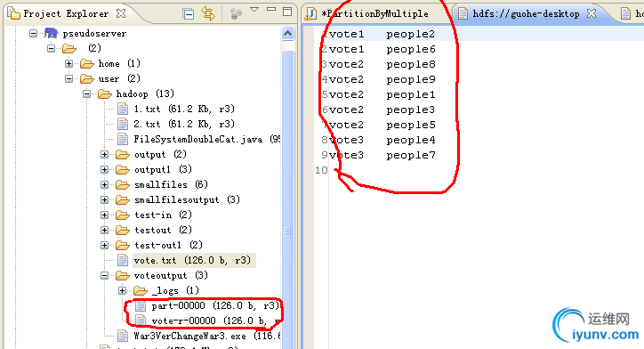Expand the test-out1 folder
Screen dimensions: 644x349
tap(105, 246)
